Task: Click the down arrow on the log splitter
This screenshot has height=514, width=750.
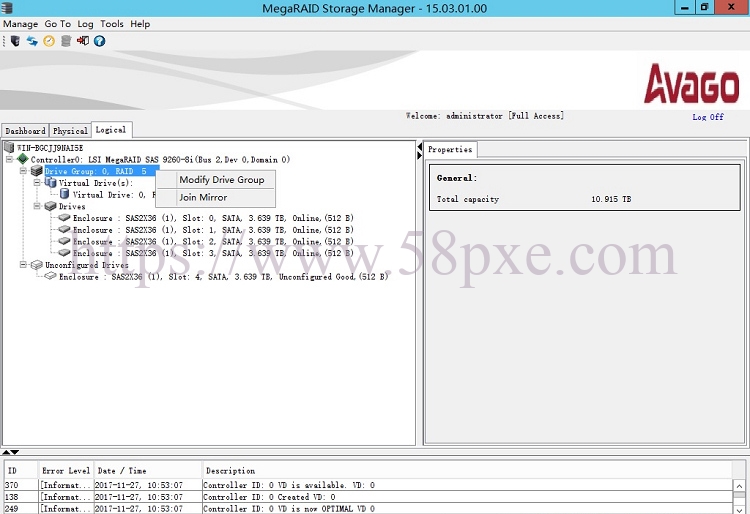Action: pos(15,452)
